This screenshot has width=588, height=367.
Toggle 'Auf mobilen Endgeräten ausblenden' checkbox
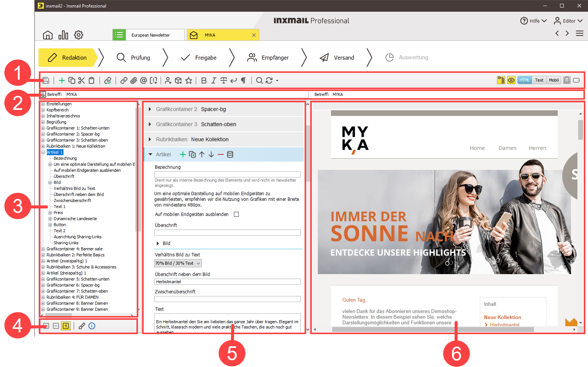click(x=237, y=214)
